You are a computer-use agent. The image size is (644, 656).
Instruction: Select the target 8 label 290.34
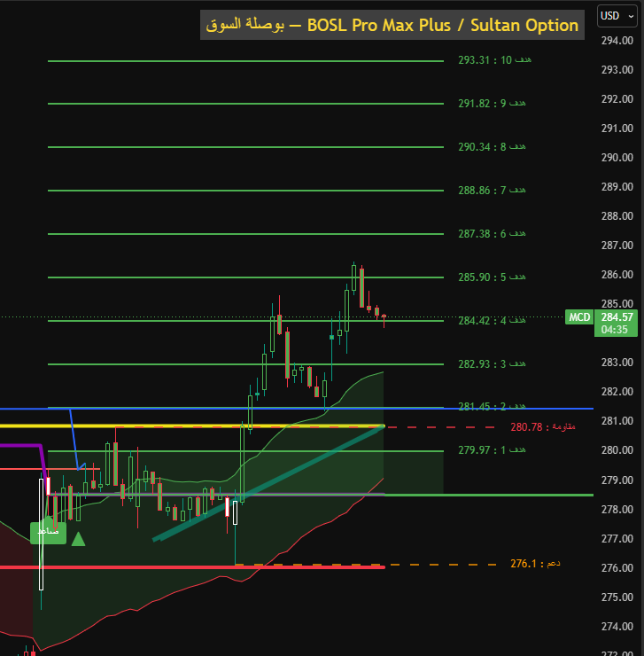point(492,147)
